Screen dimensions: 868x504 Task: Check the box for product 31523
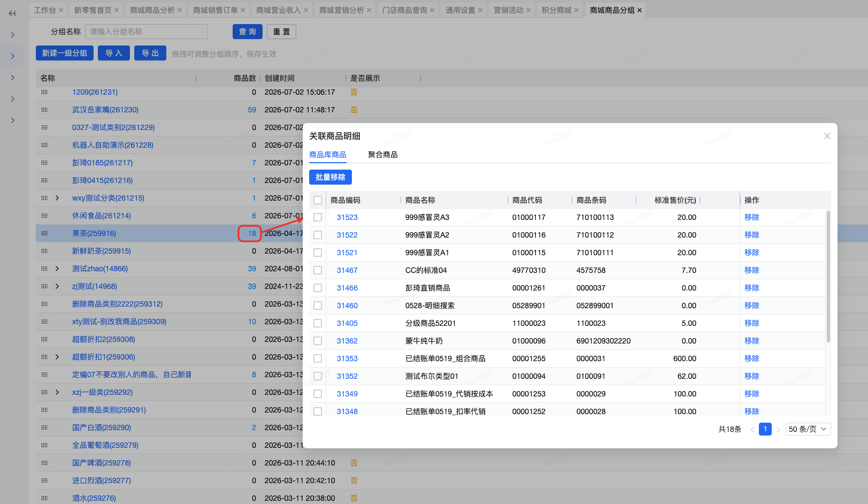[x=318, y=217]
